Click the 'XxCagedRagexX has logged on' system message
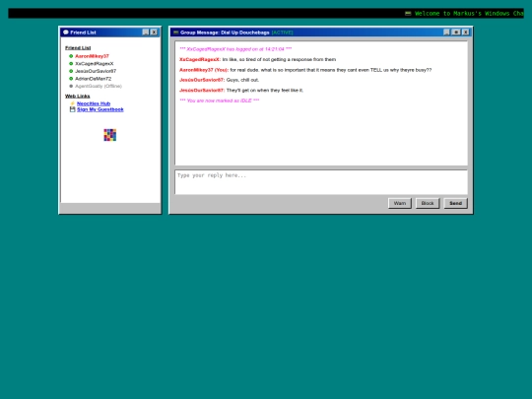This screenshot has width=532, height=399. [x=235, y=49]
